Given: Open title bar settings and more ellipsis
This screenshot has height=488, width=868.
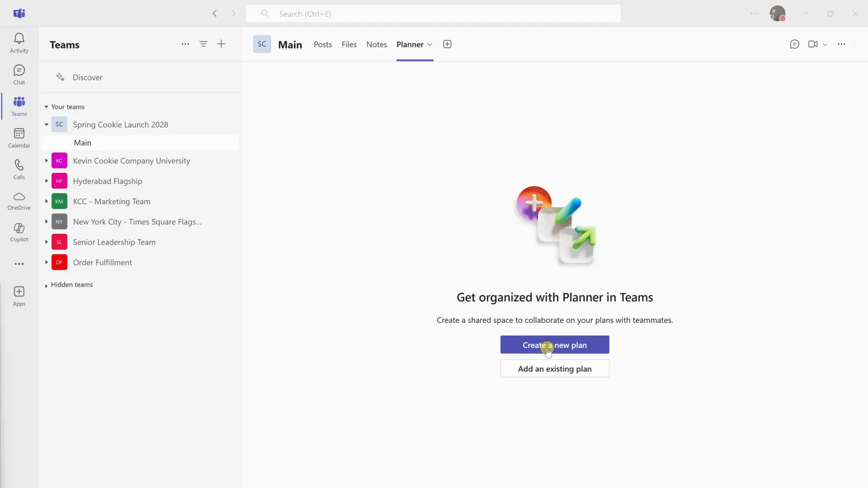Looking at the screenshot, I should [x=755, y=14].
